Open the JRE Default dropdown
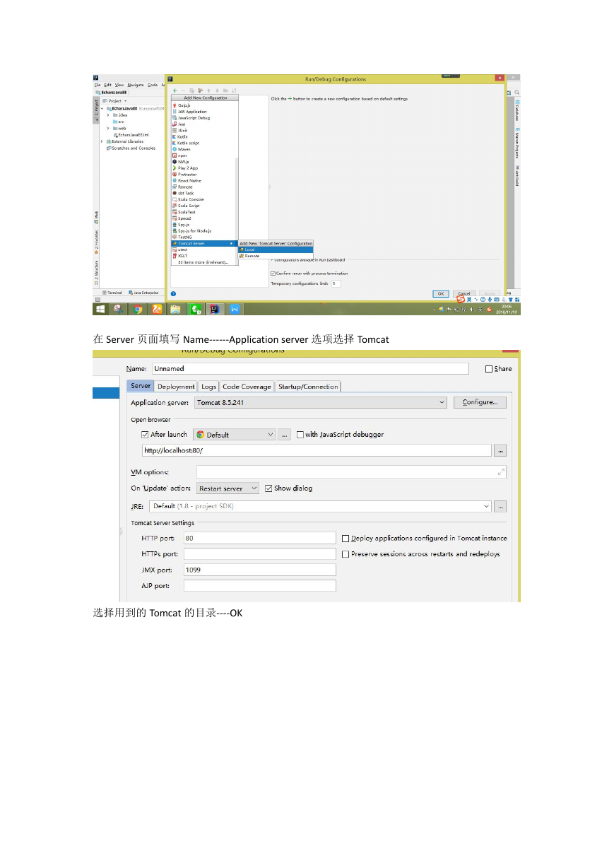 320,506
